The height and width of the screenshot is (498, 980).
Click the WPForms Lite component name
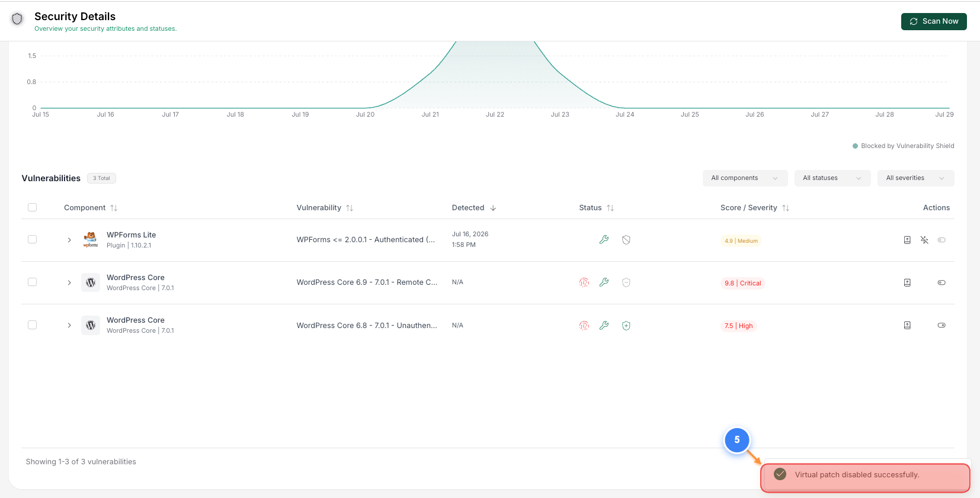coord(132,235)
